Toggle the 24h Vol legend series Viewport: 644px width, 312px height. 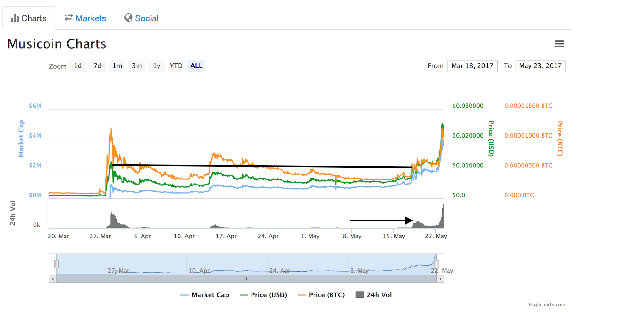point(374,295)
